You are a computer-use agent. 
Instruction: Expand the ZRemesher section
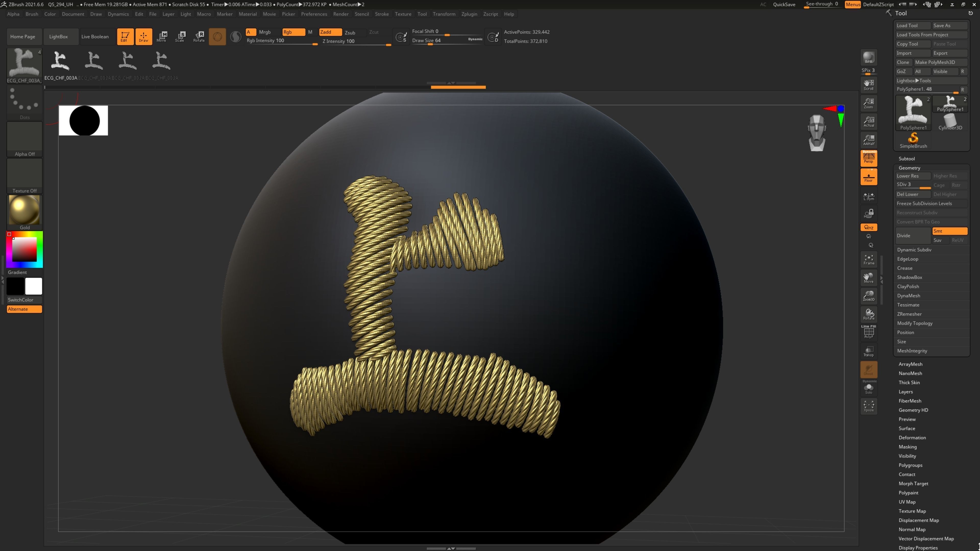click(909, 314)
